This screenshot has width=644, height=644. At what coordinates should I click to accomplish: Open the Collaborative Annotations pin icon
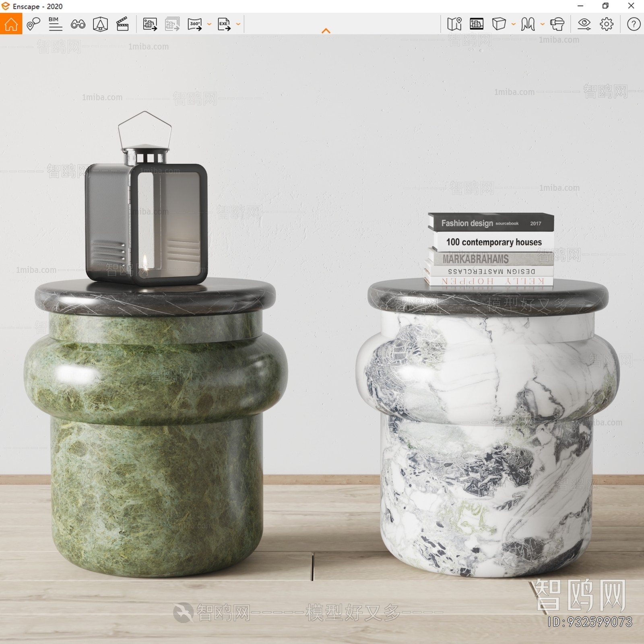click(x=33, y=24)
